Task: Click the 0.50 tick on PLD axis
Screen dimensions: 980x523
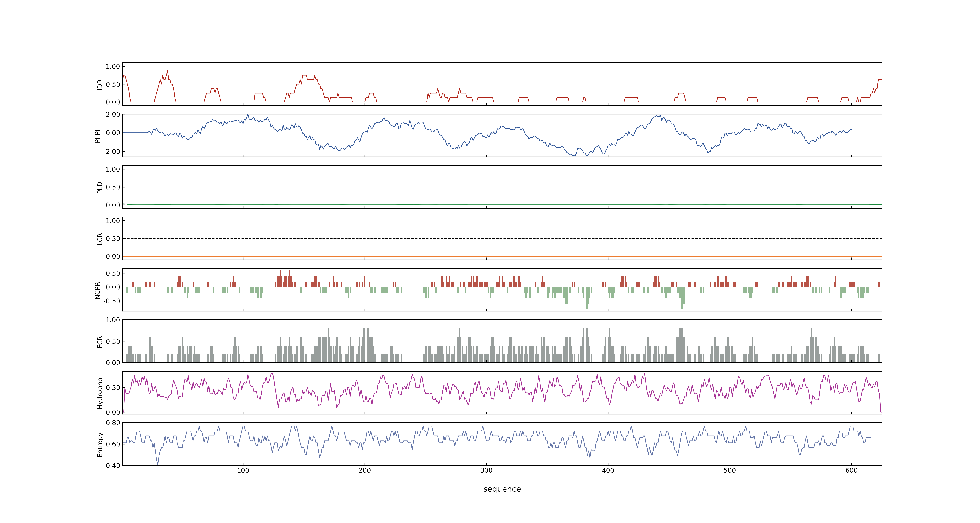Action: tap(113, 187)
